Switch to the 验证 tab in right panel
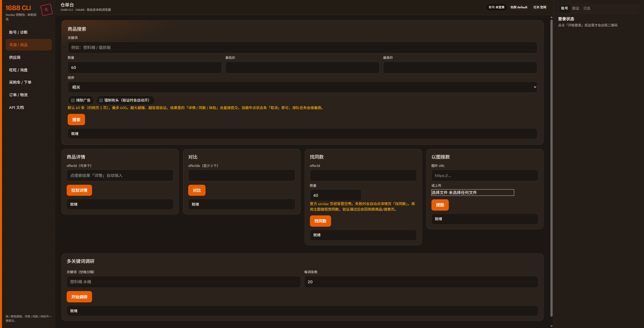This screenshot has width=644, height=328. point(576,8)
